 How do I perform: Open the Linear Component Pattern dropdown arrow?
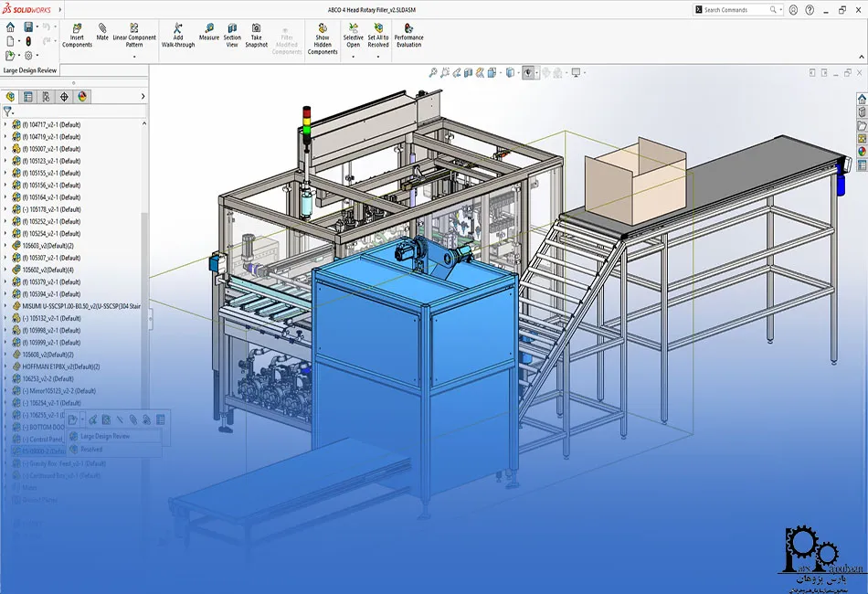[134, 57]
